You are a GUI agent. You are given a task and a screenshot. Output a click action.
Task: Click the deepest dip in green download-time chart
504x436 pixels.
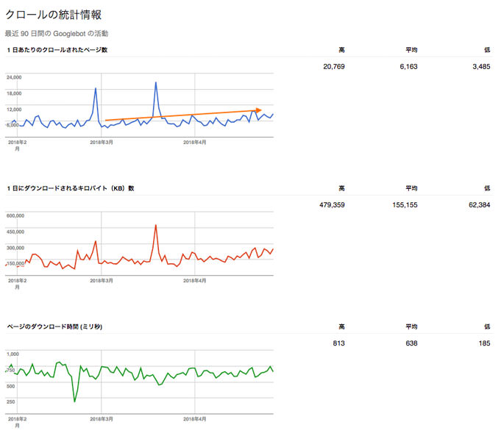click(x=74, y=401)
